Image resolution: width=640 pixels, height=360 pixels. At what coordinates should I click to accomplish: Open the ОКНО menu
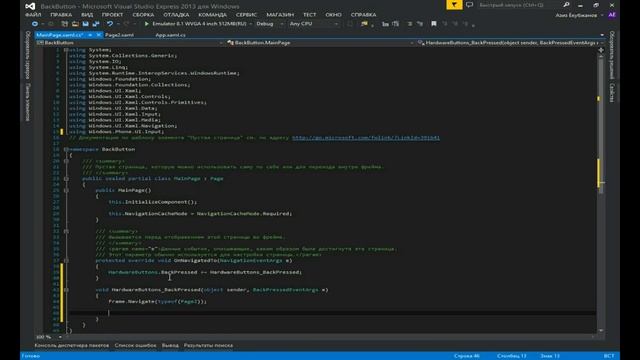tap(333, 15)
